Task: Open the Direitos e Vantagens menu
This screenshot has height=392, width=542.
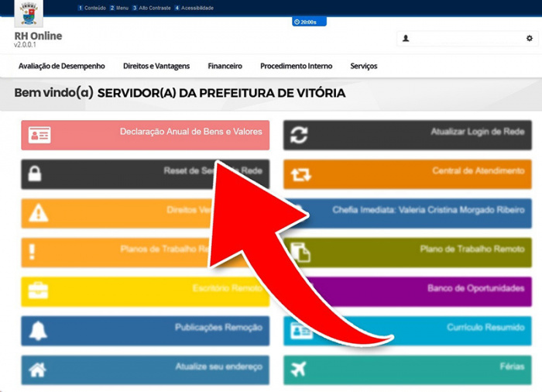Action: pos(156,66)
